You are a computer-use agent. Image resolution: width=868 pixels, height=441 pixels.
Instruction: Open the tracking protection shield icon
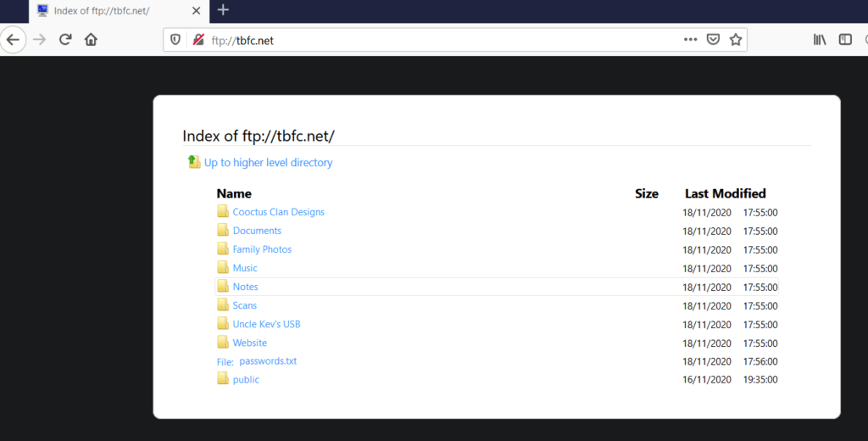[175, 40]
